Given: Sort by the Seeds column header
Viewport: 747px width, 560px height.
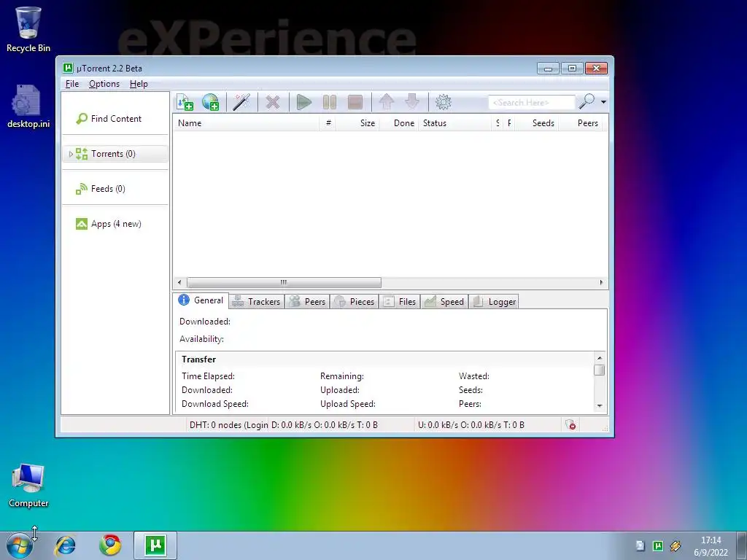Looking at the screenshot, I should click(538, 122).
